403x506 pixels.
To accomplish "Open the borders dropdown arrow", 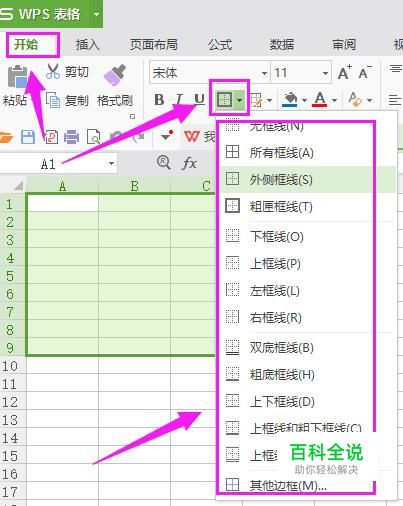I will click(x=240, y=100).
